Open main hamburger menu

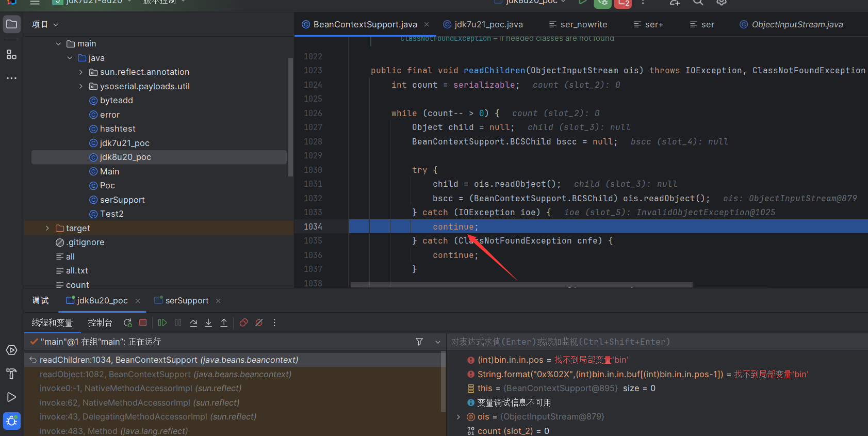tap(35, 2)
